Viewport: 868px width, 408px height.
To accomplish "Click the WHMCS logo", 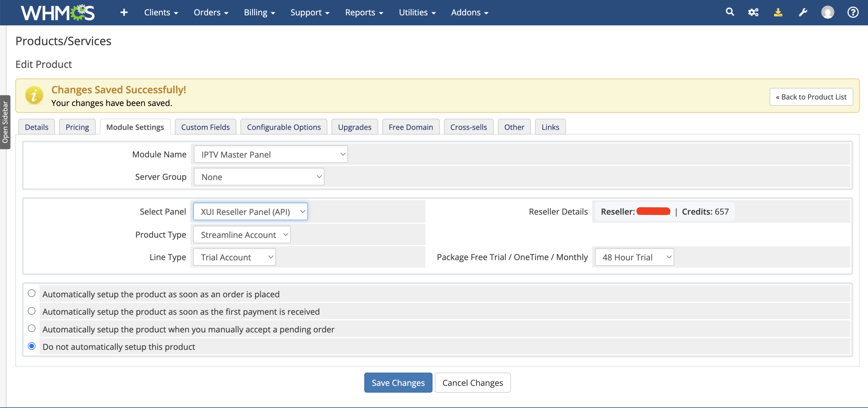I will click(x=58, y=13).
